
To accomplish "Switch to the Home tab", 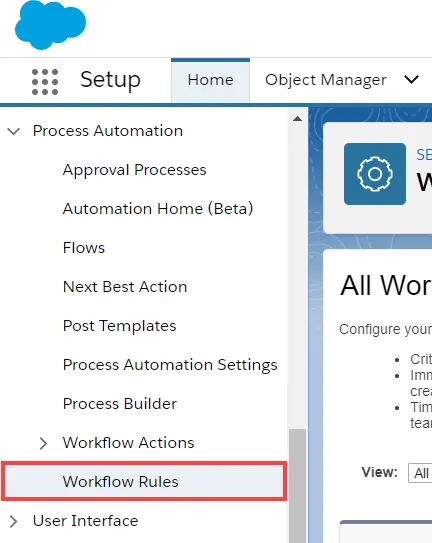I will click(x=210, y=80).
